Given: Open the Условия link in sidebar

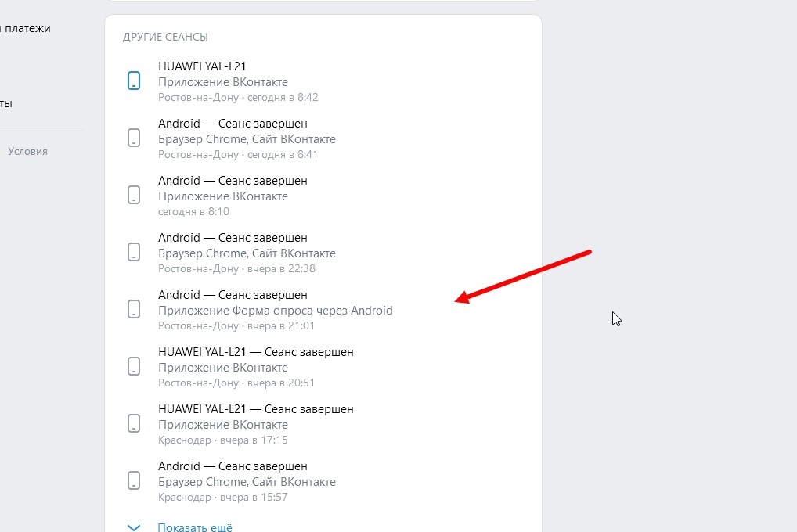Looking at the screenshot, I should coord(27,152).
